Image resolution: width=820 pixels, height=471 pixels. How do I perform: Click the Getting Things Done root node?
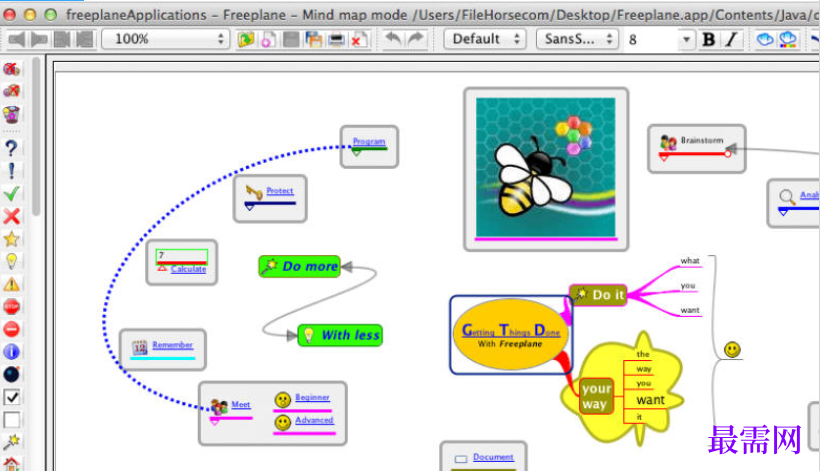point(510,335)
